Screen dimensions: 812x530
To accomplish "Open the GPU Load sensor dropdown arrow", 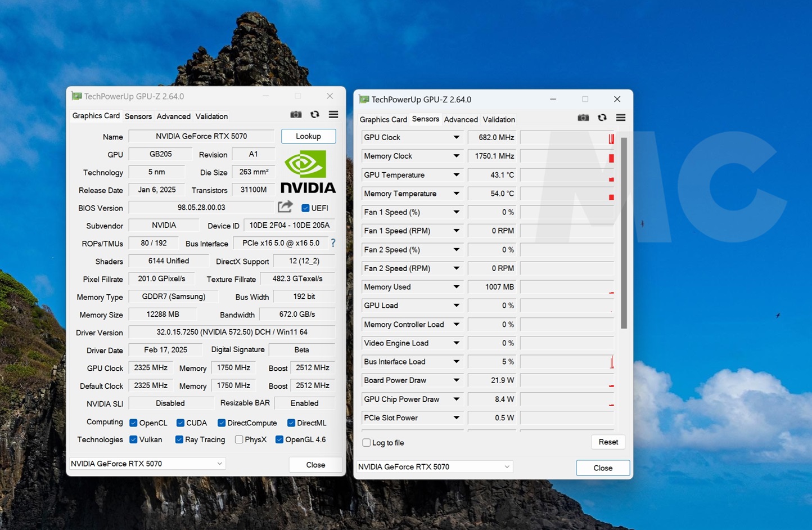I will (457, 306).
